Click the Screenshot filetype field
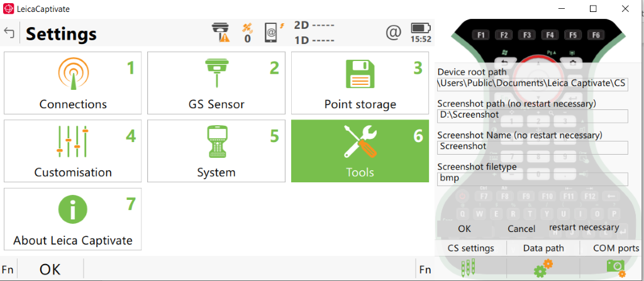The image size is (644, 281). coord(533,179)
